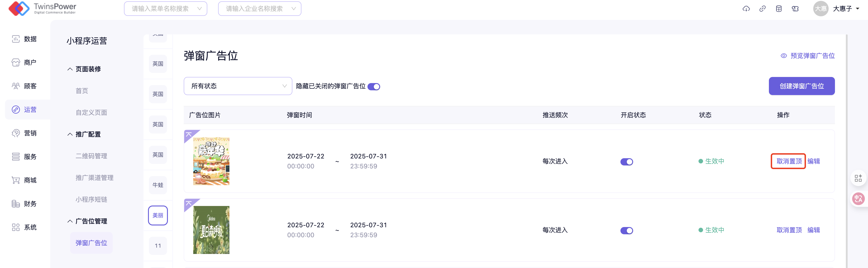Open the first ad's thumbnail image
868x268 pixels.
211,161
